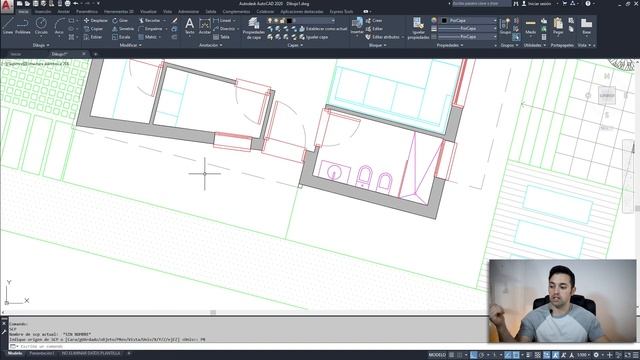Select the Empalme (fillet) tool

[x=150, y=29]
